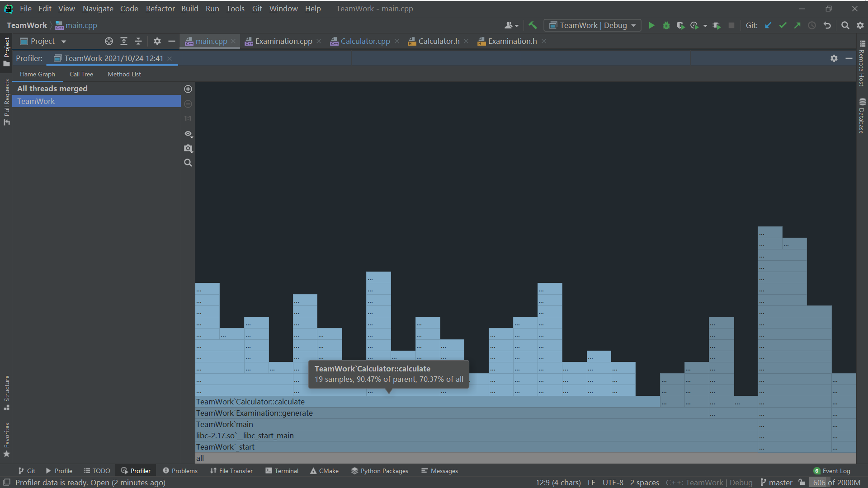The image size is (868, 488).
Task: Zoom in the flame graph with plus icon
Action: coord(188,89)
